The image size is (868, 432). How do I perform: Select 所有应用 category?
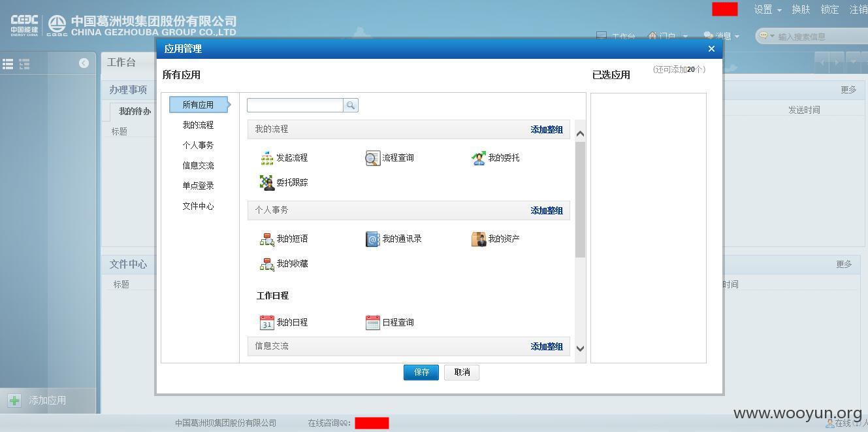(x=198, y=105)
